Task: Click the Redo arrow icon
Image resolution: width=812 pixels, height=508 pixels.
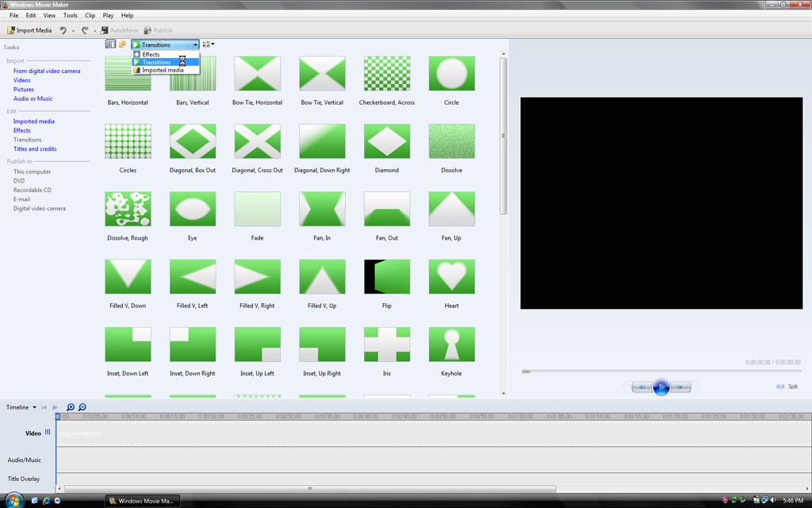Action: click(85, 30)
